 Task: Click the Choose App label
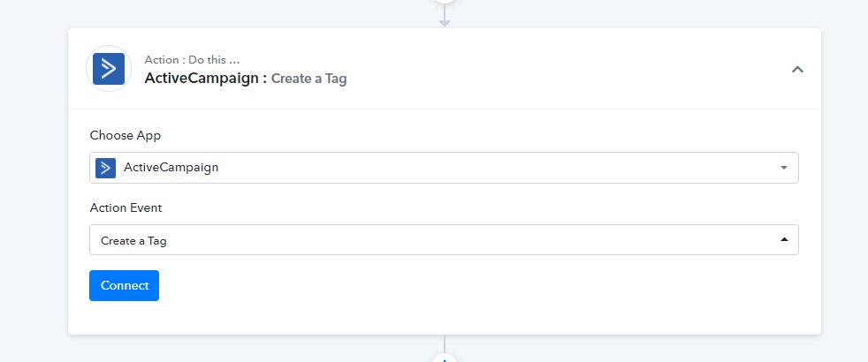click(x=126, y=135)
